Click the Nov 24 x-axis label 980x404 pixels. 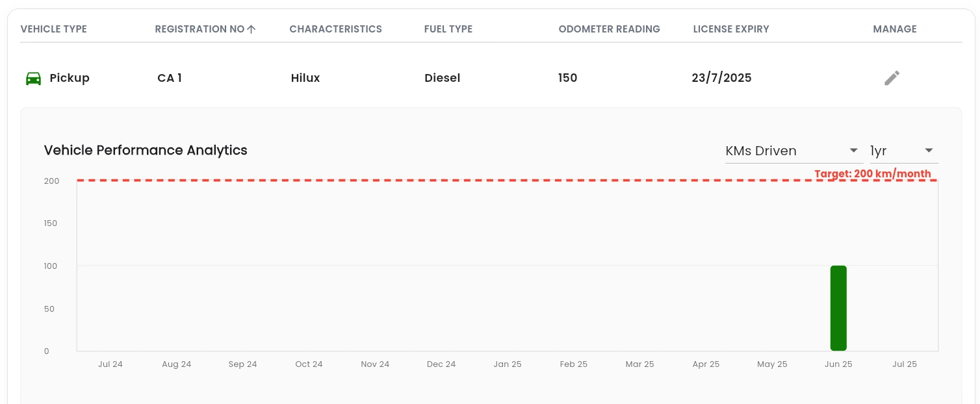[375, 364]
